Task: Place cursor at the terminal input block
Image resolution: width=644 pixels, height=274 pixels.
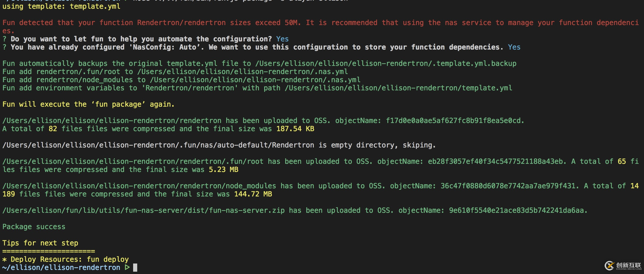Action: (x=135, y=267)
